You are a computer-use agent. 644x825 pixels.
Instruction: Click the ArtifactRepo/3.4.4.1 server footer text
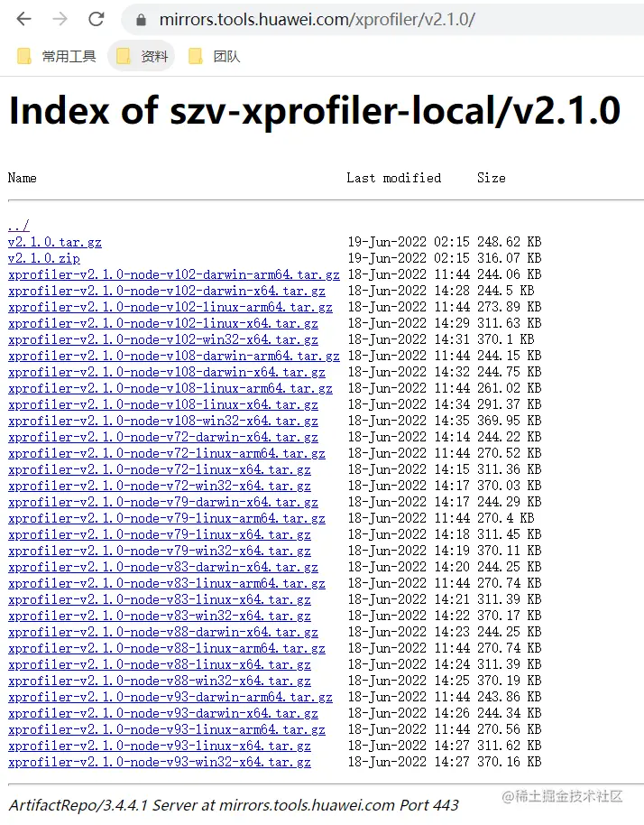click(x=234, y=805)
